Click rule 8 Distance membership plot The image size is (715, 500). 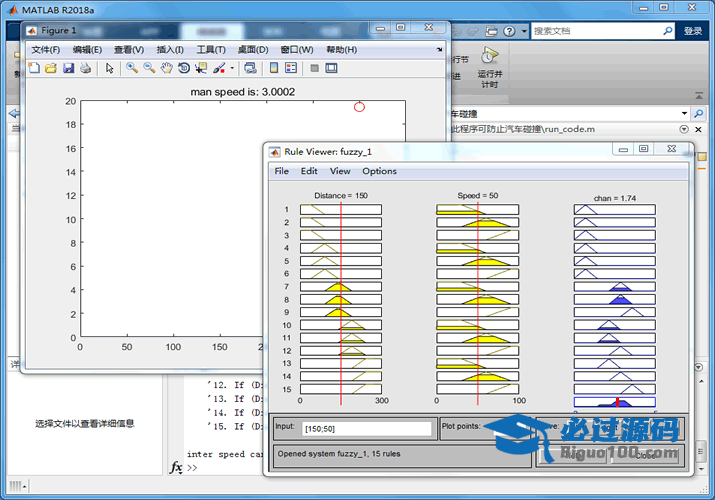click(x=341, y=300)
